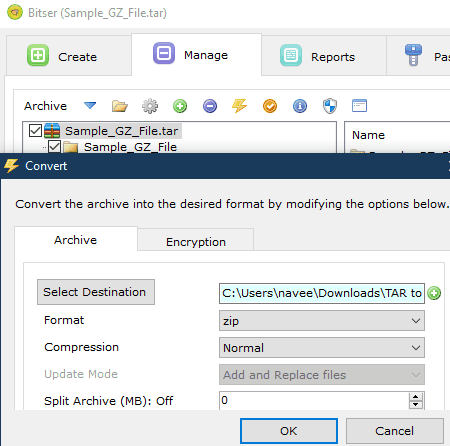Screen dimensions: 450x446
Task: Open the Compression dropdown showing Normal
Action: [322, 348]
